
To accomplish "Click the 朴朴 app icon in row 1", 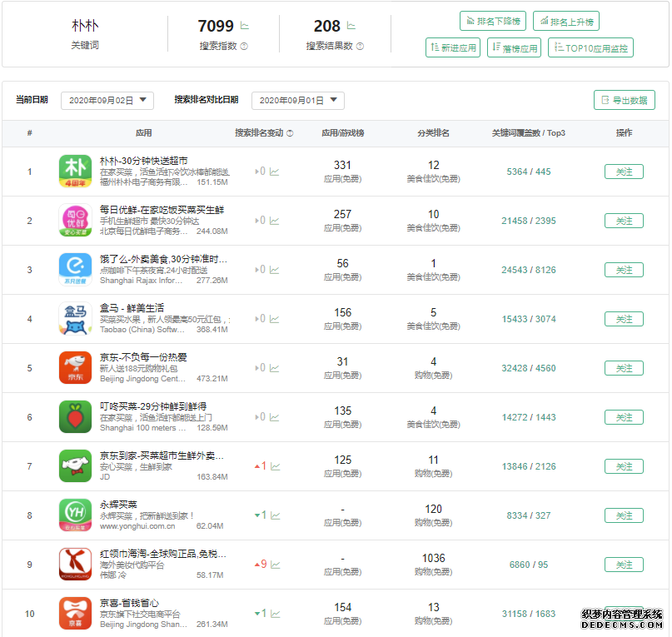I will point(75,172).
